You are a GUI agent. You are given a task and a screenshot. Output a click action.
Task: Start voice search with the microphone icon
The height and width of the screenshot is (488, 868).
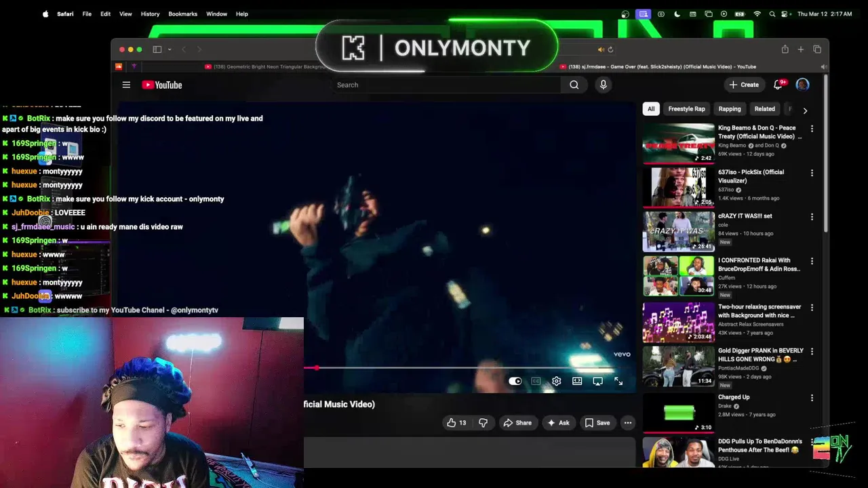[x=603, y=85]
